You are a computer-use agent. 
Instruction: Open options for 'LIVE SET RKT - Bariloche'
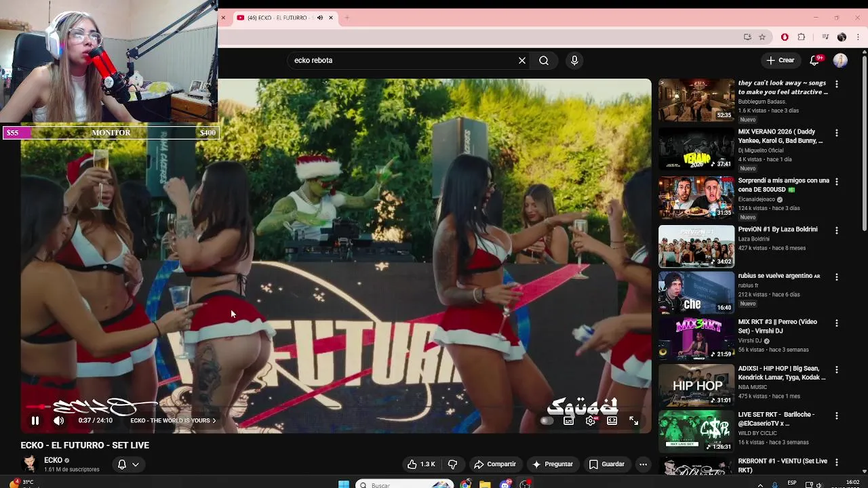tap(837, 415)
